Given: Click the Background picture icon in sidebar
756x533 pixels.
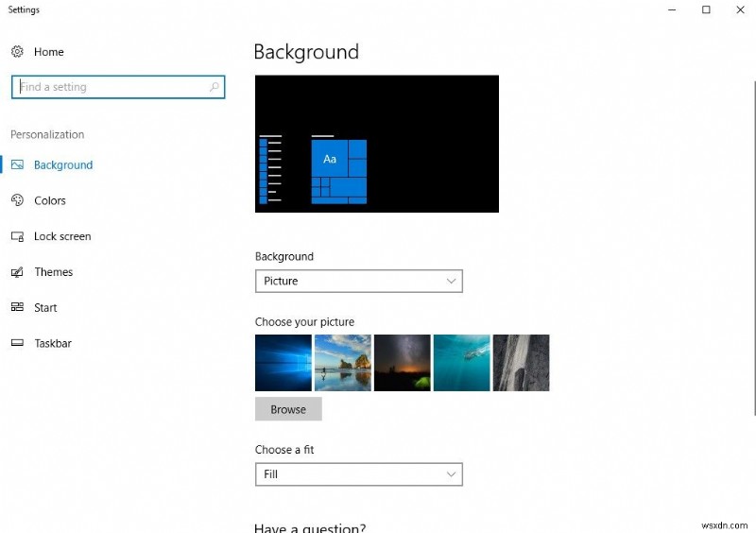Looking at the screenshot, I should 17,165.
